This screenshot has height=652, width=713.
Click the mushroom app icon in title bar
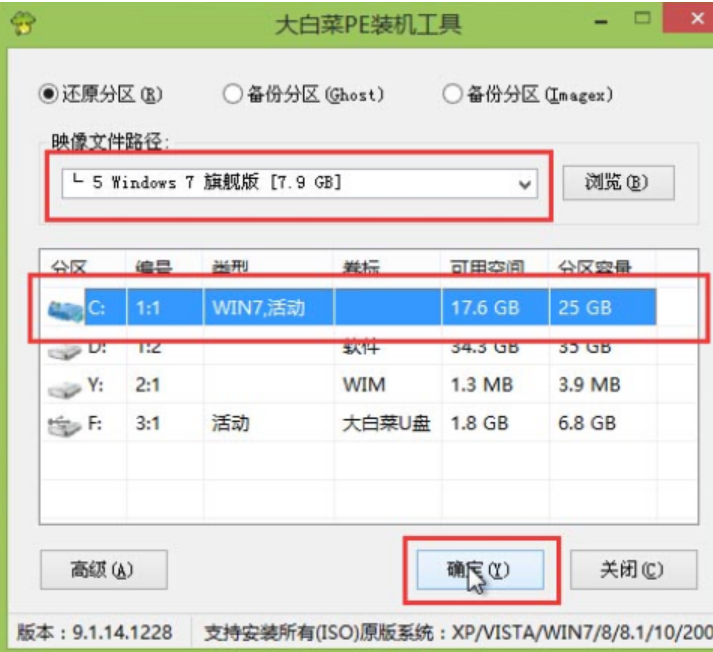(22, 24)
